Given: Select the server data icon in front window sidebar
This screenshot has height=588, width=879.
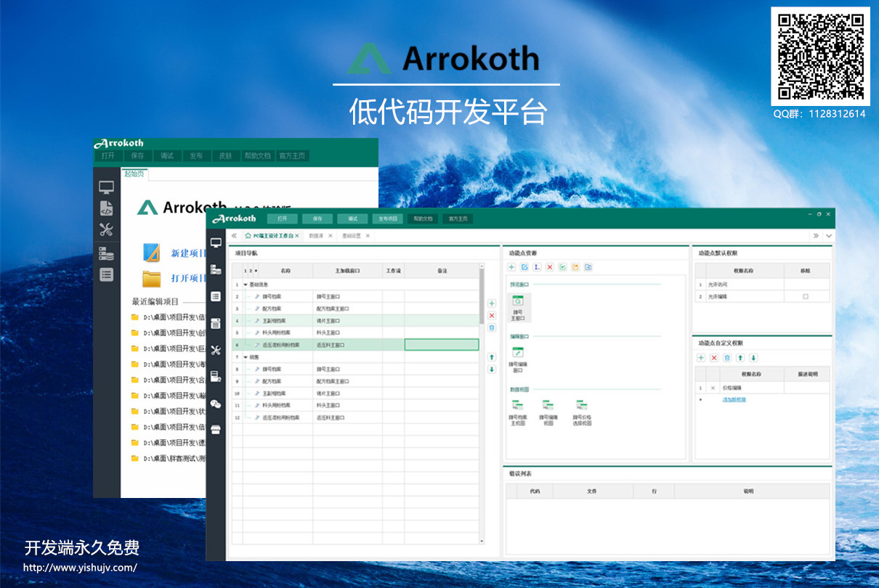Looking at the screenshot, I should (216, 269).
